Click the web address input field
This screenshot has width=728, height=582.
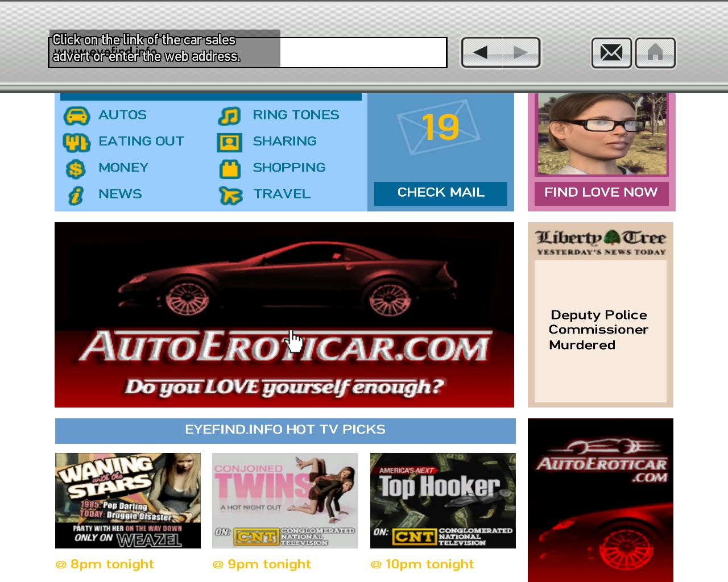[x=247, y=53]
